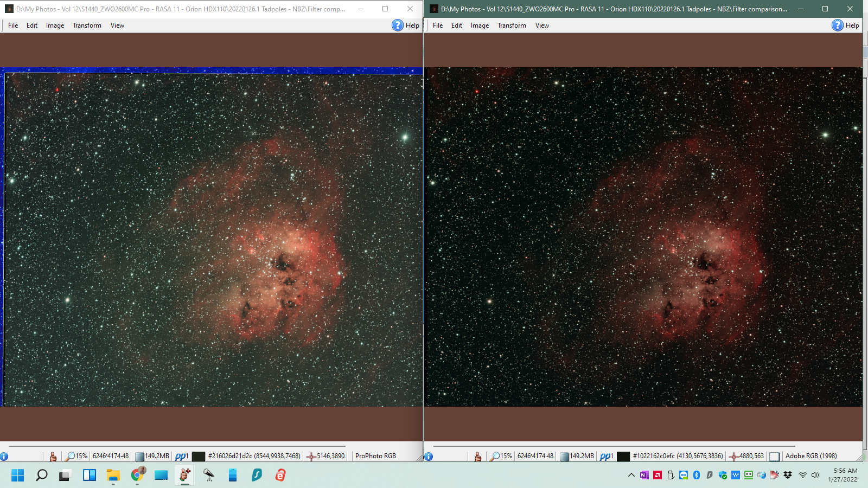This screenshot has width=868, height=488.
Task: Open Transform menu in right window
Action: coord(512,25)
